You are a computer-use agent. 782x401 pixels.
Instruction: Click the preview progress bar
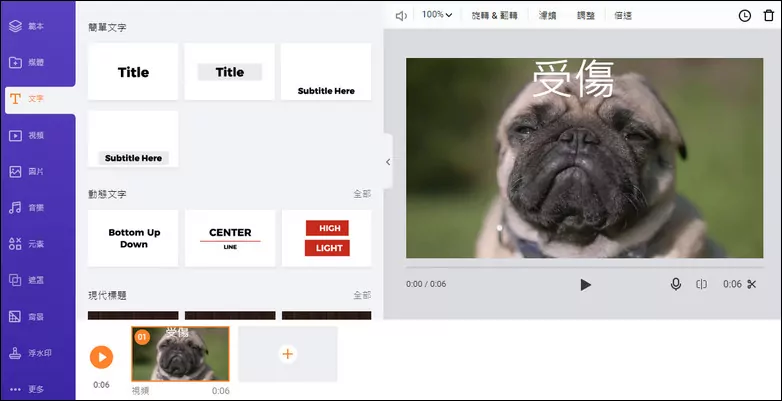pyautogui.click(x=585, y=267)
